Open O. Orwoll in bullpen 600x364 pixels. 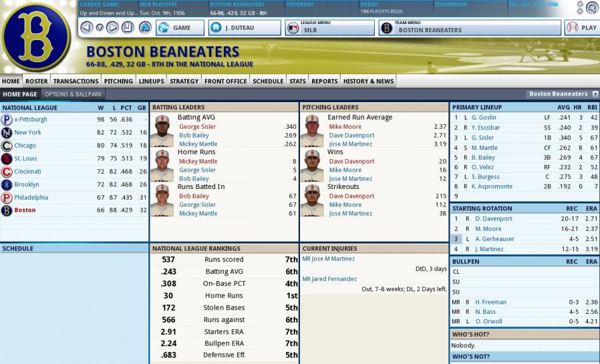pyautogui.click(x=488, y=322)
